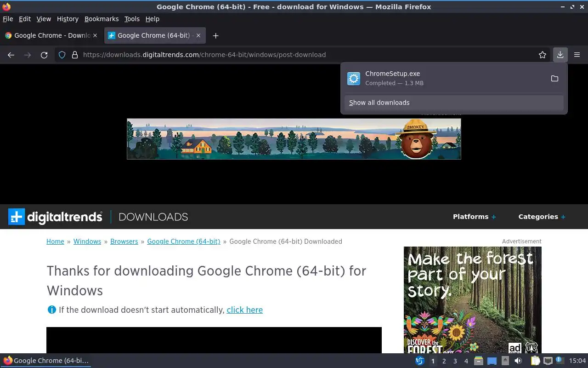
Task: Click the volume speaker icon
Action: click(518, 361)
